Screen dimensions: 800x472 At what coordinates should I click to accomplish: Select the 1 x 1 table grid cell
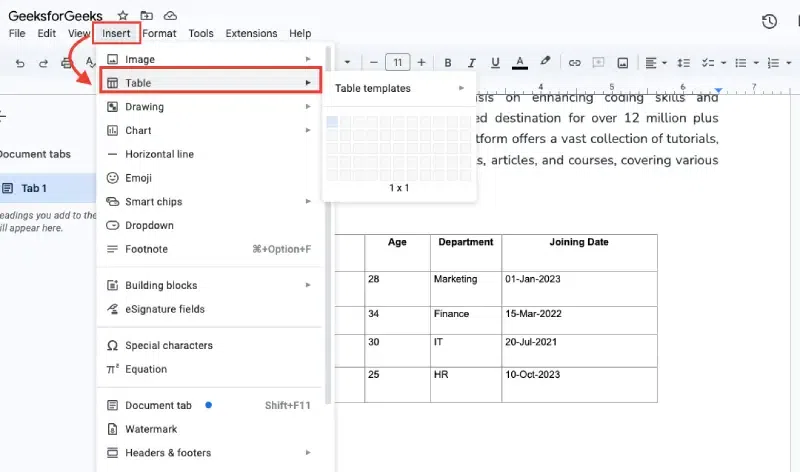pos(332,121)
